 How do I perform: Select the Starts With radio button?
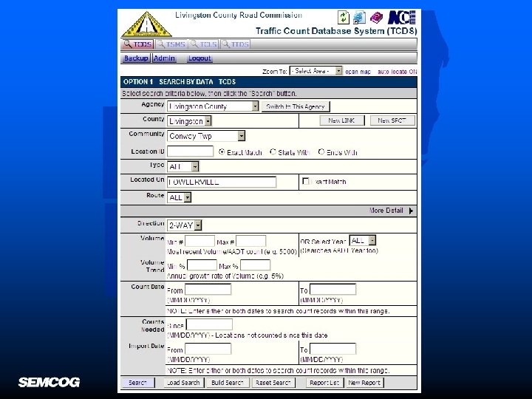[x=273, y=151]
